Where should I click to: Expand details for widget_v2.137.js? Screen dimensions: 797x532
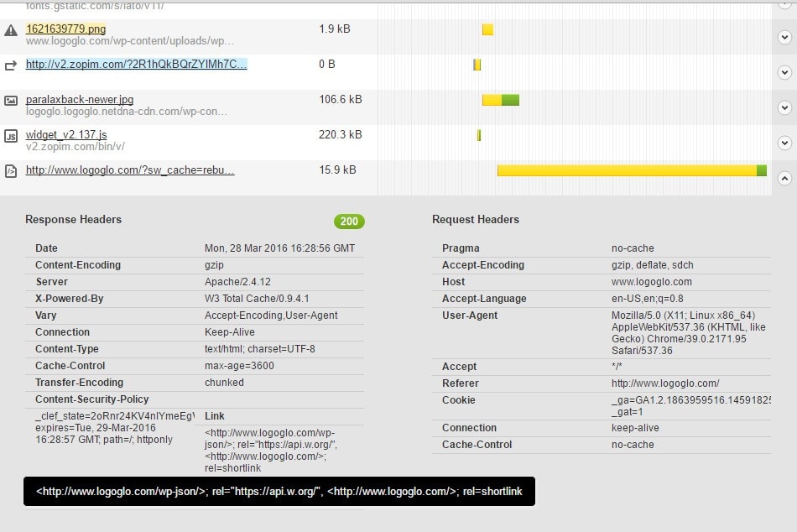tap(784, 143)
